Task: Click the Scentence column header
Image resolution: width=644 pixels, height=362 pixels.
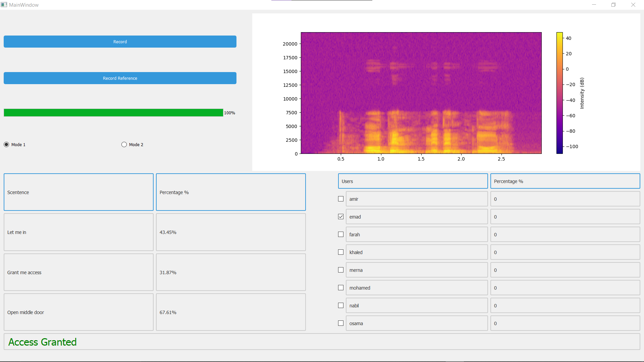Action: pos(78,192)
